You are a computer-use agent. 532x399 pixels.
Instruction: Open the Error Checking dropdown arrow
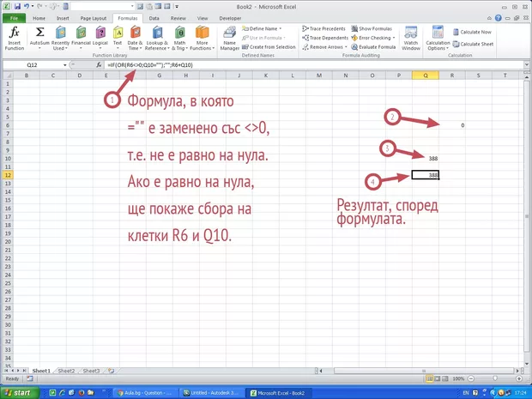pos(394,38)
